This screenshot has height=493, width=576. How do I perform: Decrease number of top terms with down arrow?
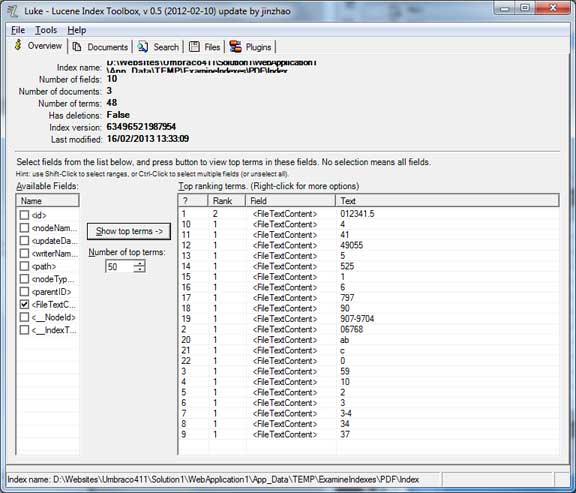click(139, 269)
